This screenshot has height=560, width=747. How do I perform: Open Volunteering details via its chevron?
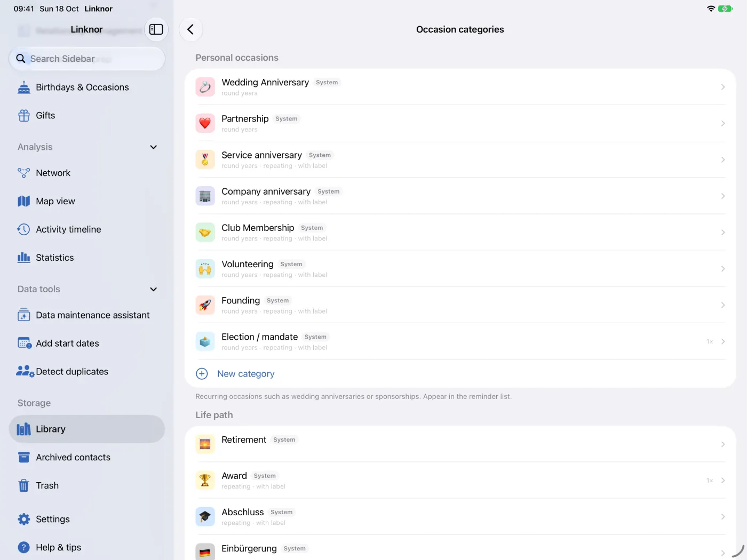click(x=723, y=268)
